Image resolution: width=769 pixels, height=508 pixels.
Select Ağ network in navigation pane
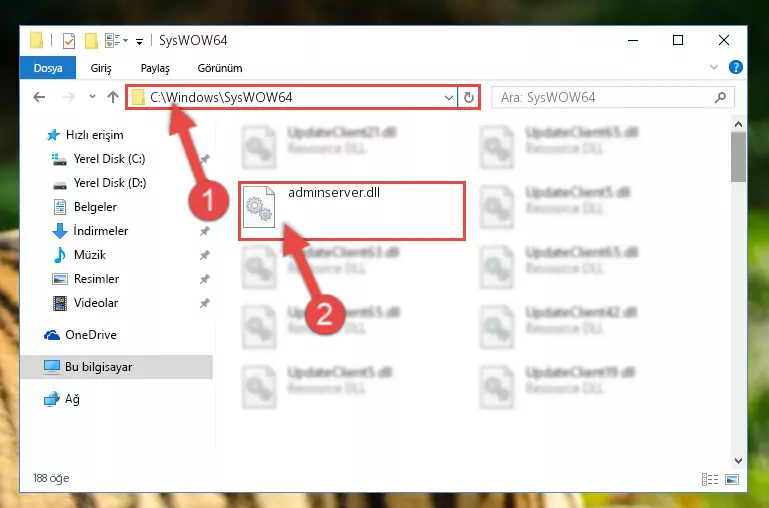[x=62, y=399]
